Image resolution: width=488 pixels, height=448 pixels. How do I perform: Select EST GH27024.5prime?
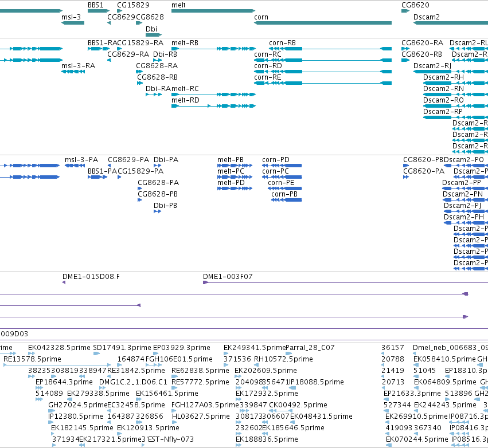tap(78, 405)
